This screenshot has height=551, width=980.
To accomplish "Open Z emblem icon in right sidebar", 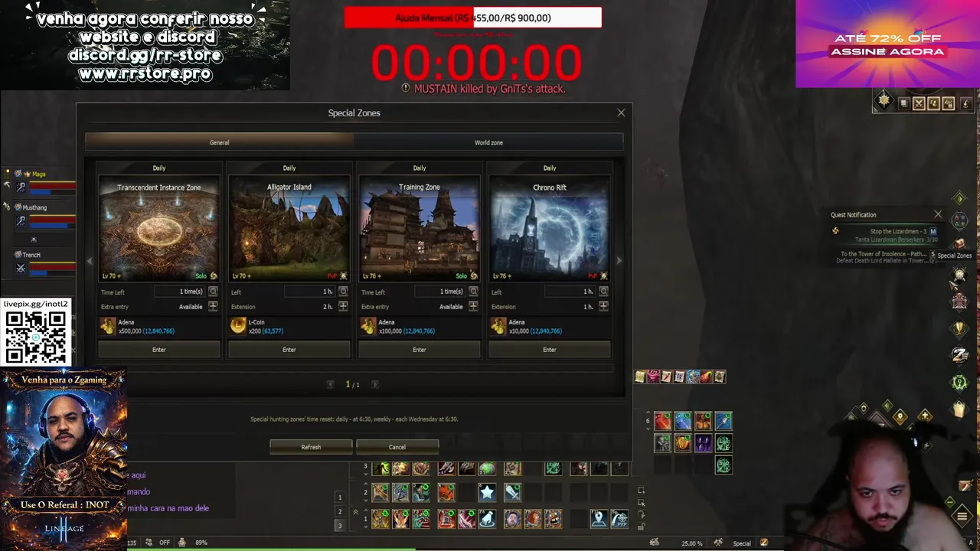I will (959, 354).
